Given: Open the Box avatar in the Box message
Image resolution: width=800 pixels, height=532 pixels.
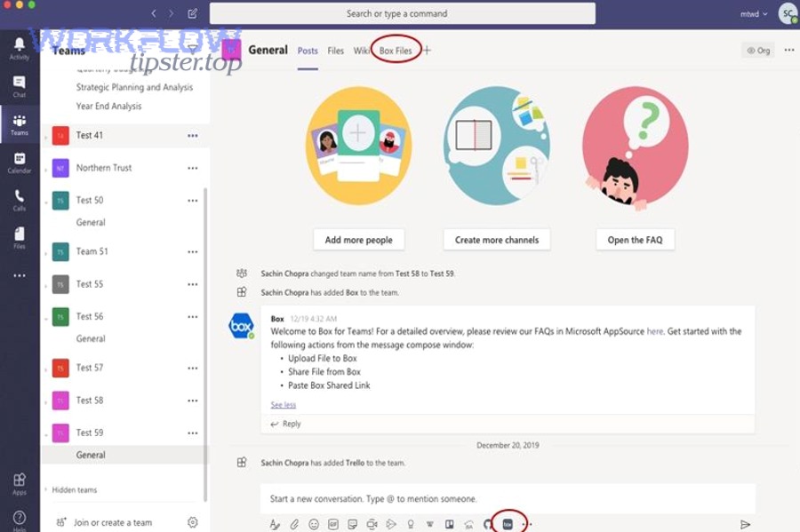Looking at the screenshot, I should (241, 327).
